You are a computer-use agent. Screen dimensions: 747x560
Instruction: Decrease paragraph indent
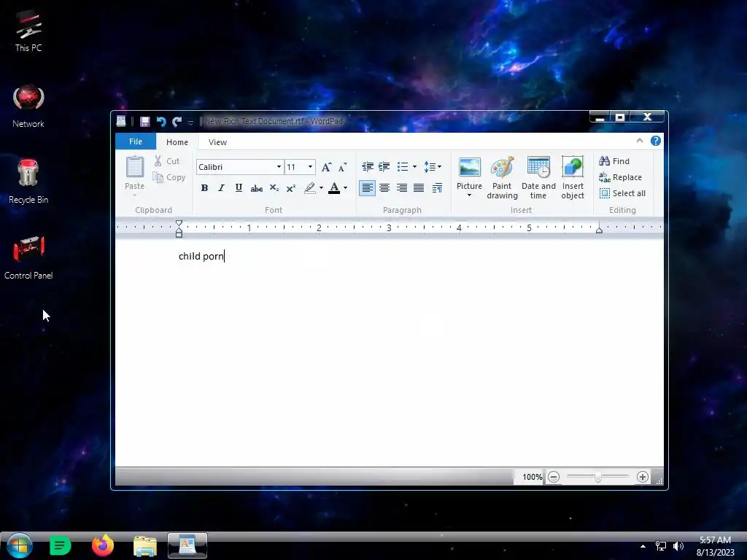point(368,167)
